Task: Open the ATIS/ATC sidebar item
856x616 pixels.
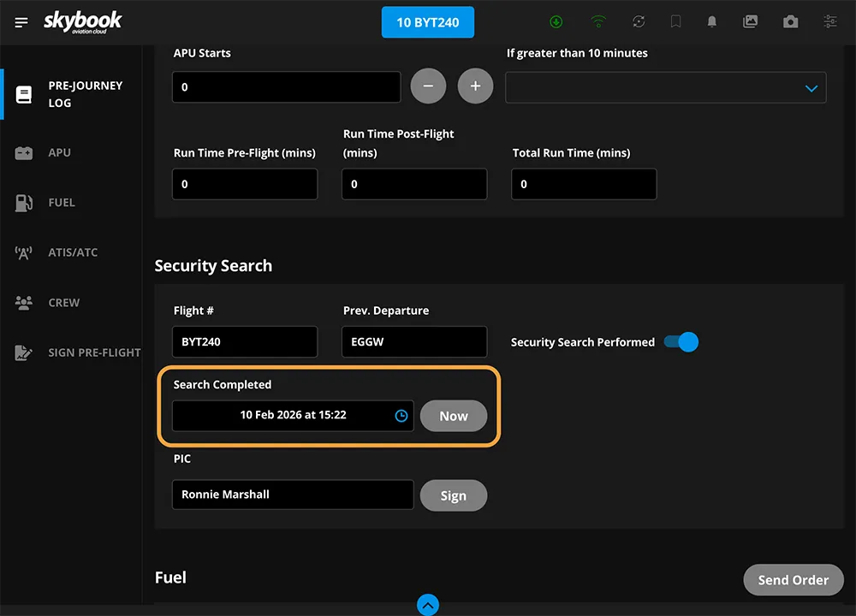Action: pyautogui.click(x=73, y=252)
